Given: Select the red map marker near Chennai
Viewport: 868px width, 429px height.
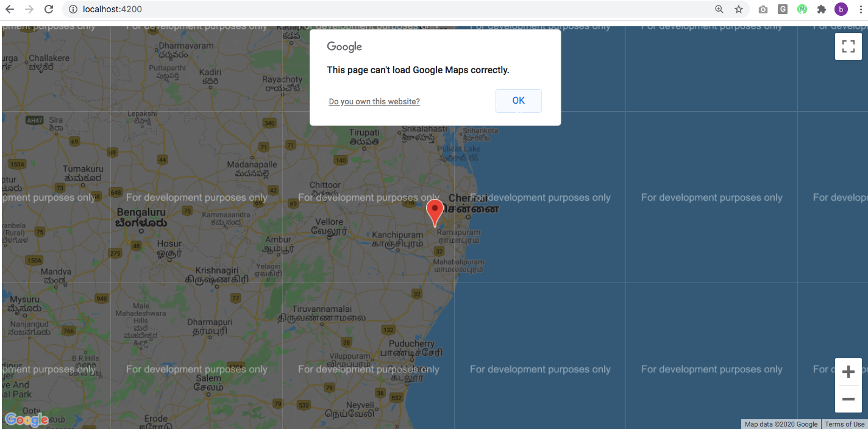Looking at the screenshot, I should (x=435, y=212).
